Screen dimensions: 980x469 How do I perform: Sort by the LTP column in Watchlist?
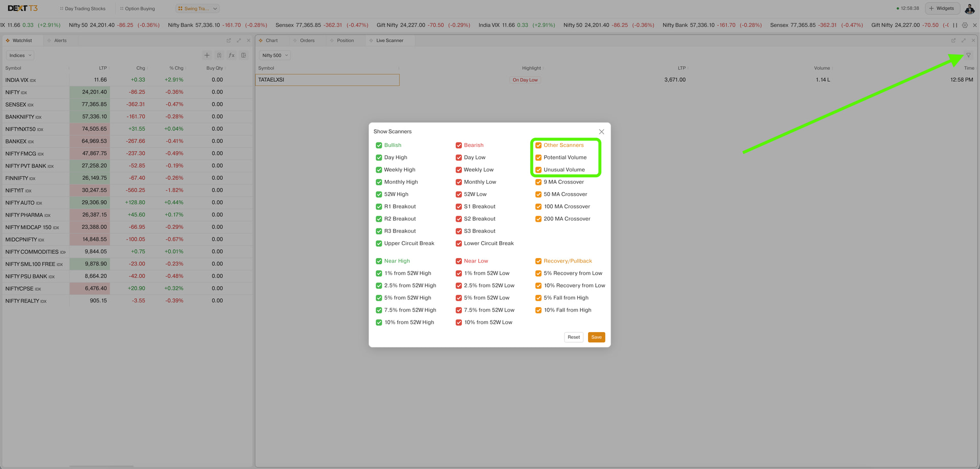pyautogui.click(x=103, y=68)
